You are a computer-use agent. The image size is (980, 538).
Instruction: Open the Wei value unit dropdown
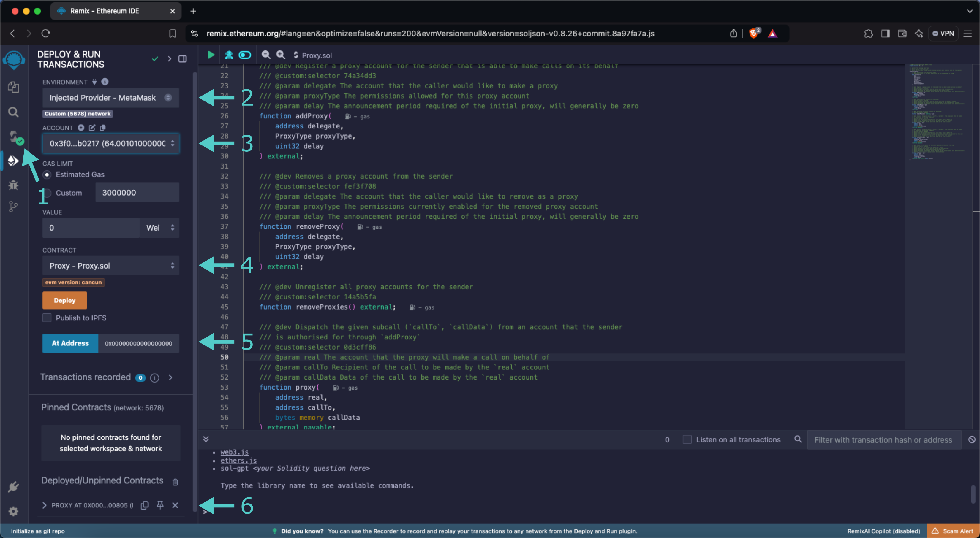(x=160, y=228)
